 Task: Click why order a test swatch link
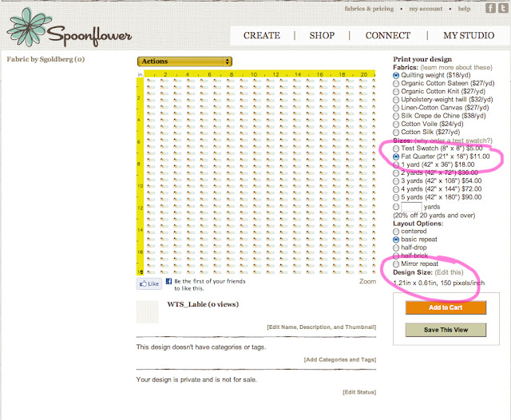(x=453, y=141)
